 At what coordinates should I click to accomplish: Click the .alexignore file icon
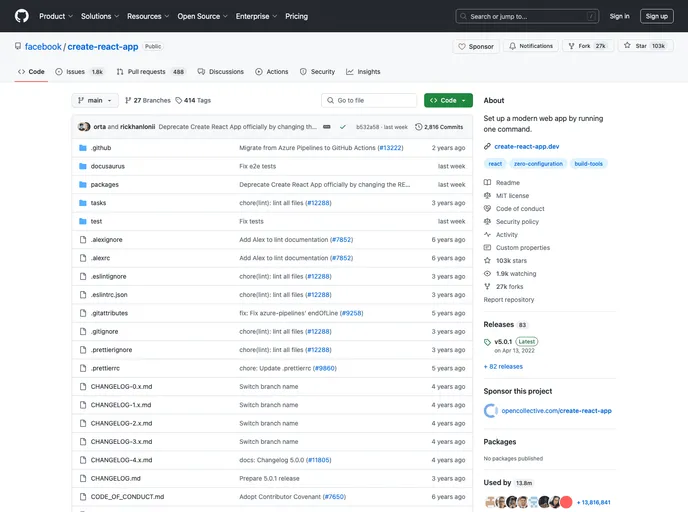[82, 240]
